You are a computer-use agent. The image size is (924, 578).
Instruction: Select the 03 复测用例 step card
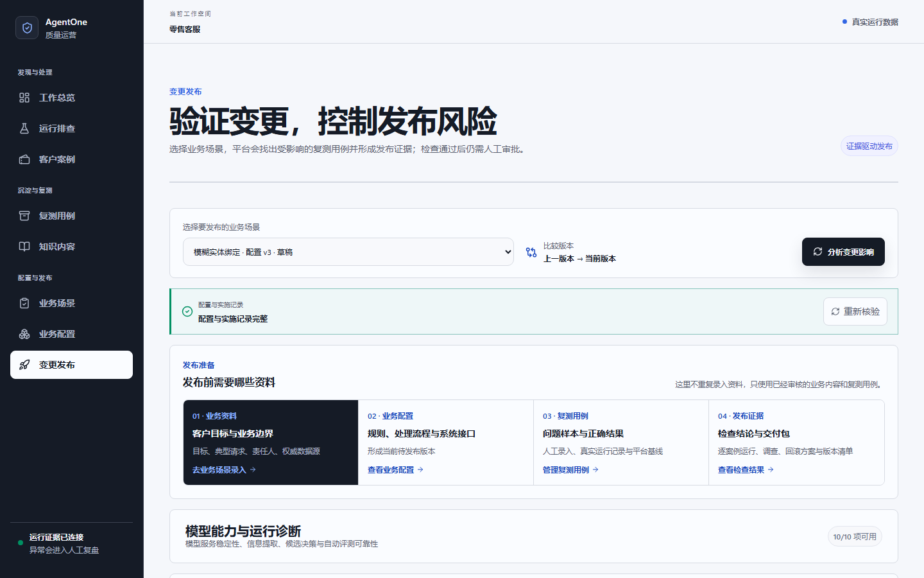(621, 442)
